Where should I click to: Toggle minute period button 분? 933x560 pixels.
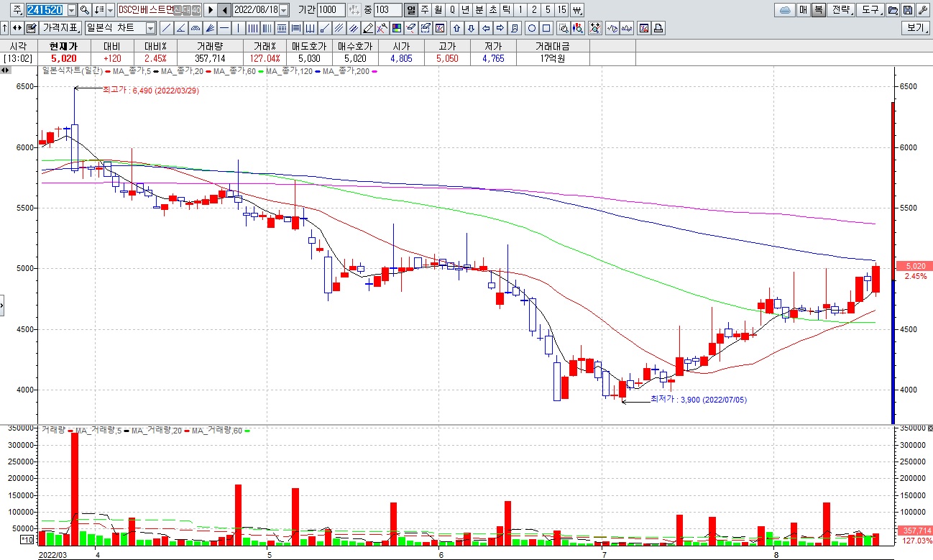479,10
